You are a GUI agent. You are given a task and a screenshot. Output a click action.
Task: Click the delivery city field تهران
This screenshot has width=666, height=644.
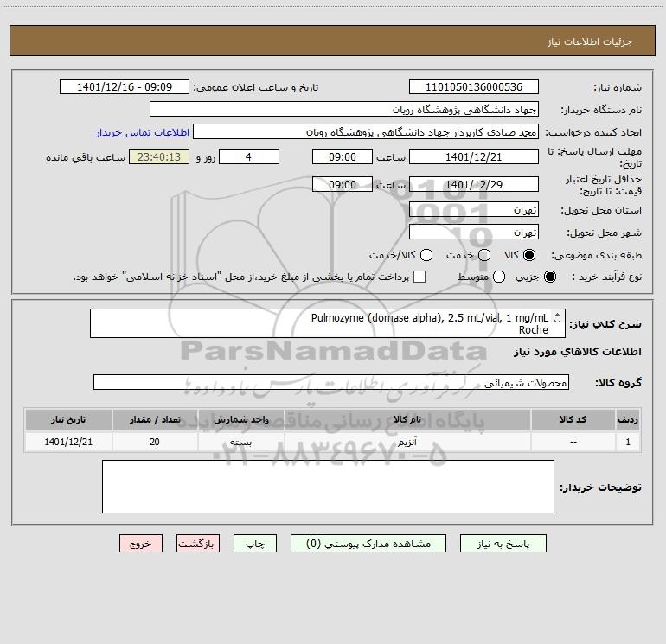tap(474, 232)
